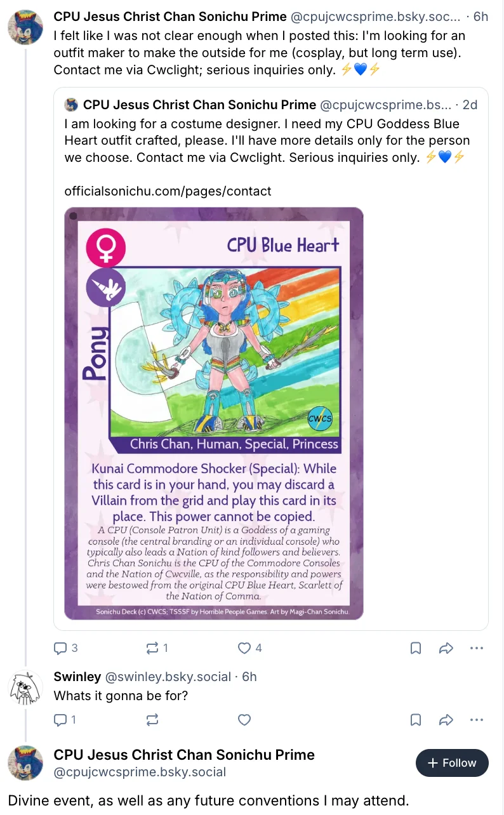Like Swinley's comment
This screenshot has height=815, width=504.
pyautogui.click(x=244, y=720)
